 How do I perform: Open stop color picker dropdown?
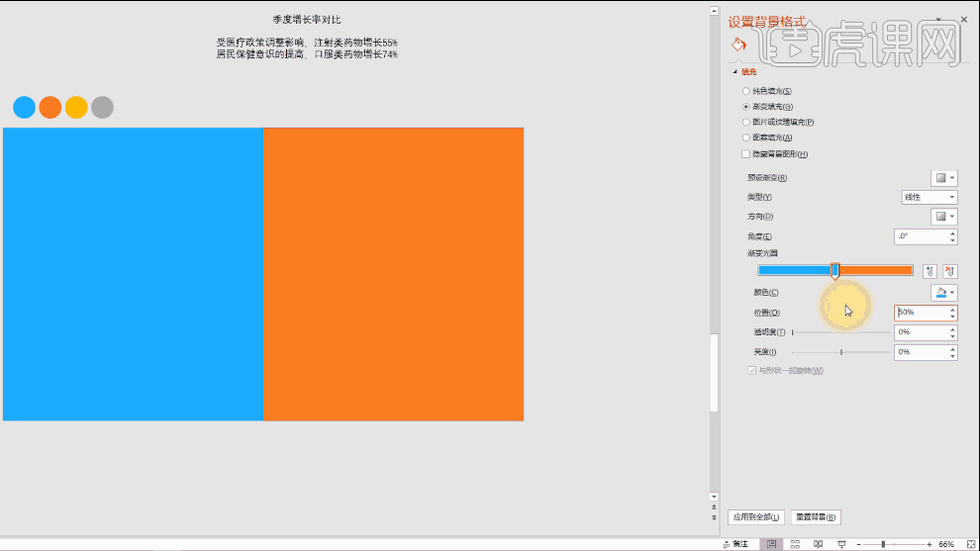click(x=943, y=293)
